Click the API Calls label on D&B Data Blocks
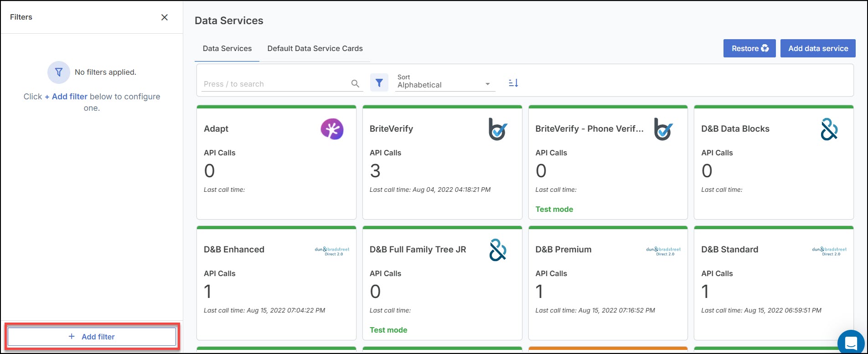868x354 pixels. coord(717,153)
